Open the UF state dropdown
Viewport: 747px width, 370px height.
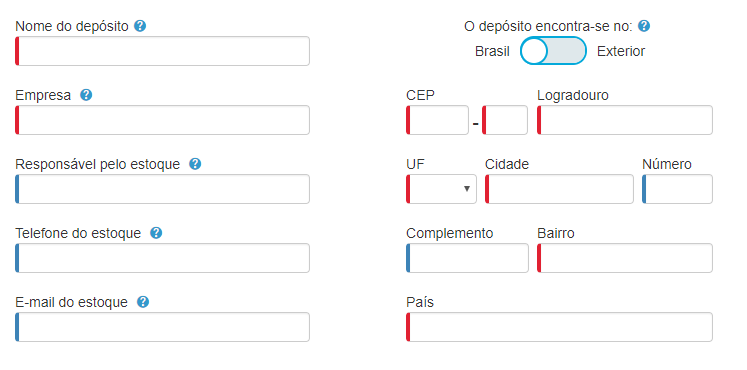tap(441, 189)
